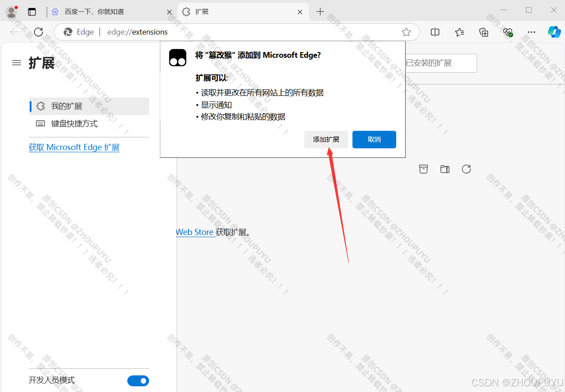Screen dimensions: 565x392
Task: Add this page to favorites star
Action: tap(406, 32)
